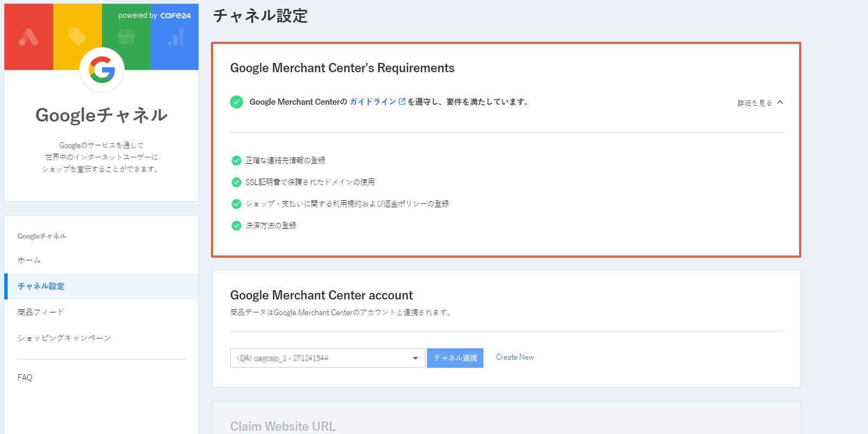Open the Merchant Center account dropdown
The image size is (868, 434).
pos(328,358)
